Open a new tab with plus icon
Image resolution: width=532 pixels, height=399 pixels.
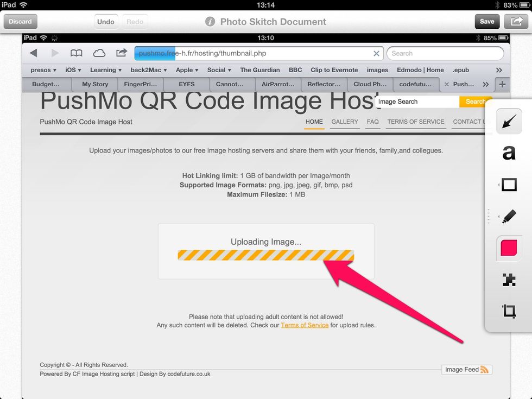503,84
